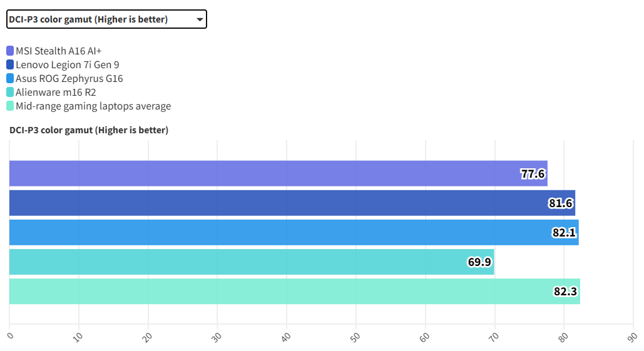Click the 90 label on the x-axis
Image resolution: width=644 pixels, height=351 pixels.
631,337
